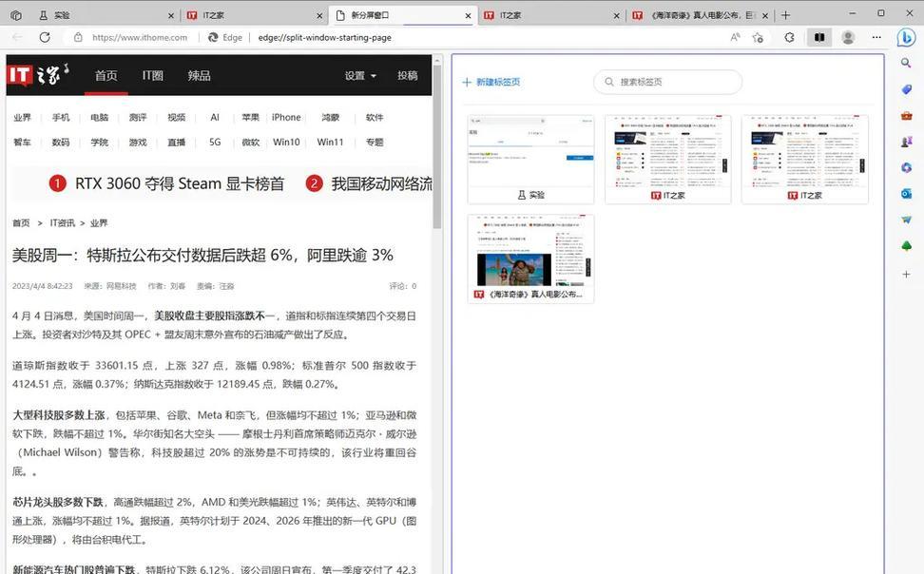This screenshot has width=924, height=574.
Task: Open the 电脑 category
Action: pyautogui.click(x=100, y=117)
